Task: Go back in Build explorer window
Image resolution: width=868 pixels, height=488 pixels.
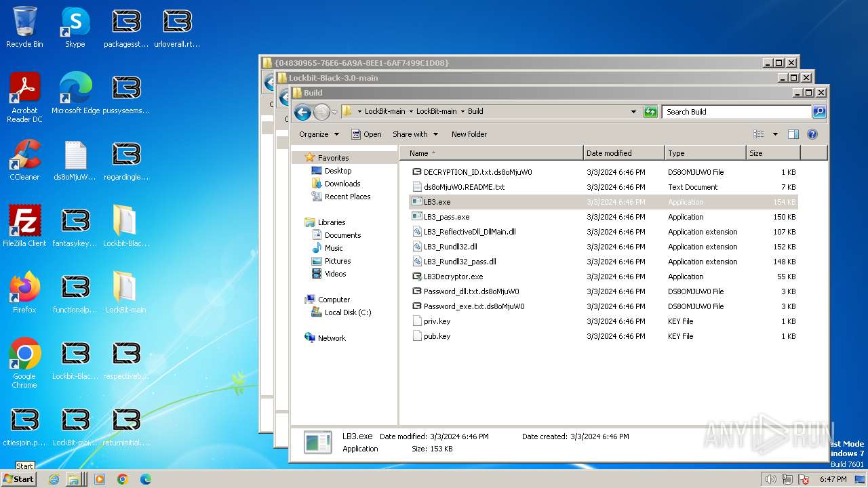Action: tap(302, 112)
